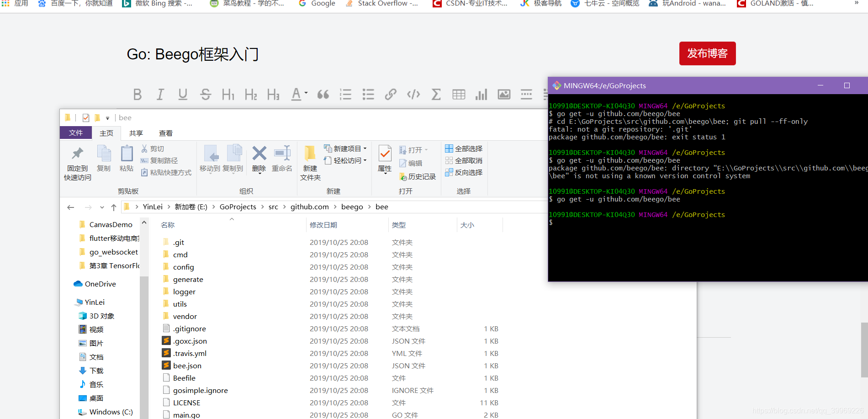This screenshot has height=419, width=868.
Task: Toggle strikethrough formatting
Action: click(206, 95)
